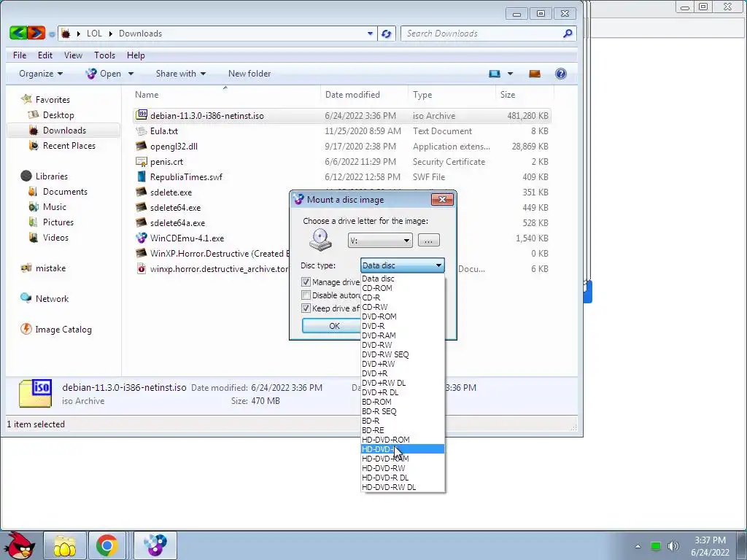Select the Eula.txt file icon
The width and height of the screenshot is (747, 560).
click(142, 131)
